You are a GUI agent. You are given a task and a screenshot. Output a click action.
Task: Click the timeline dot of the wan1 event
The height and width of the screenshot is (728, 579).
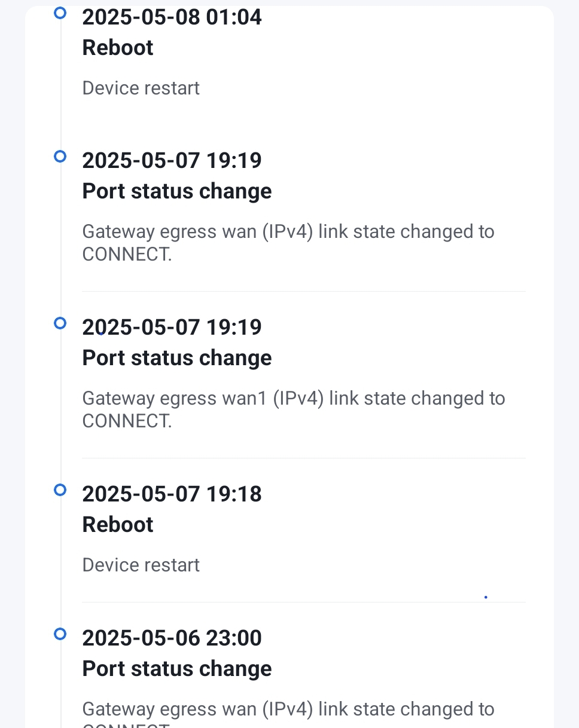click(x=59, y=323)
